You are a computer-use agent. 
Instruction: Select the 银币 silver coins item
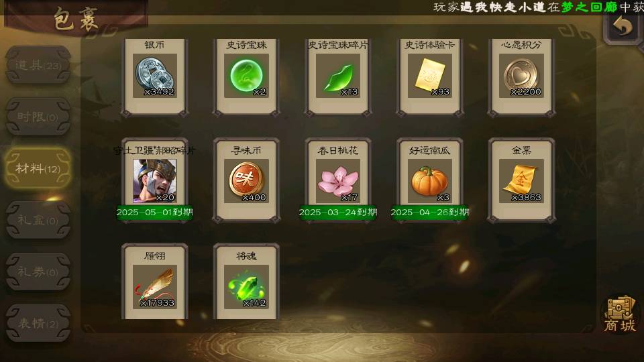coord(154,76)
